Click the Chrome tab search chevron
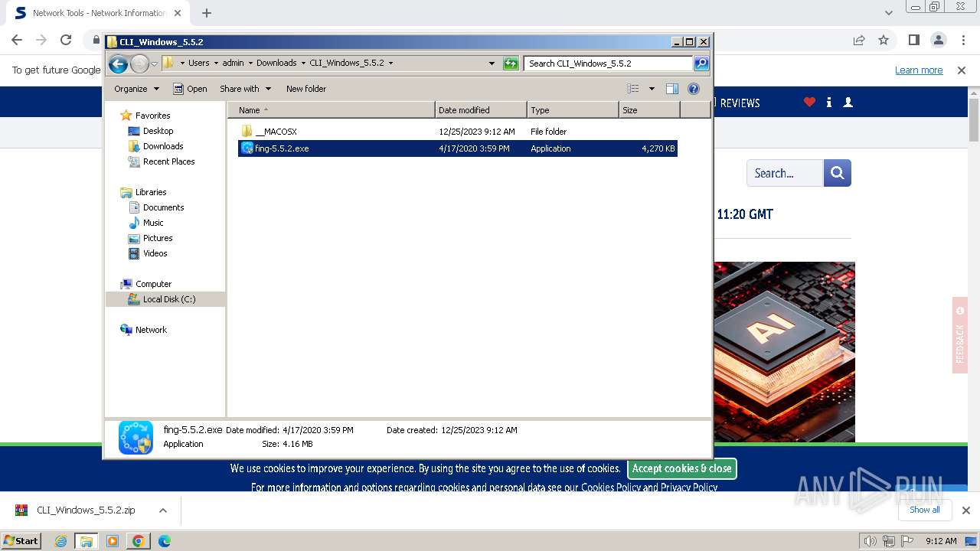980x551 pixels. 888,13
